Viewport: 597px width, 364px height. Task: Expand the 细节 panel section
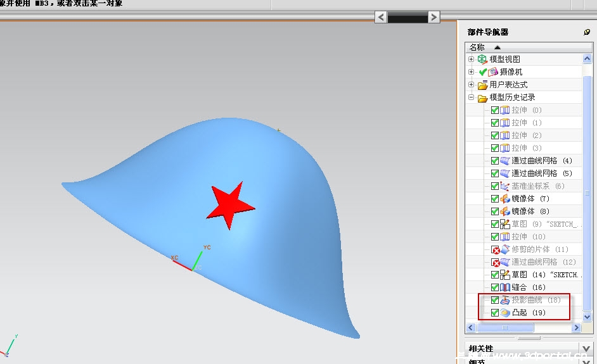click(x=586, y=361)
